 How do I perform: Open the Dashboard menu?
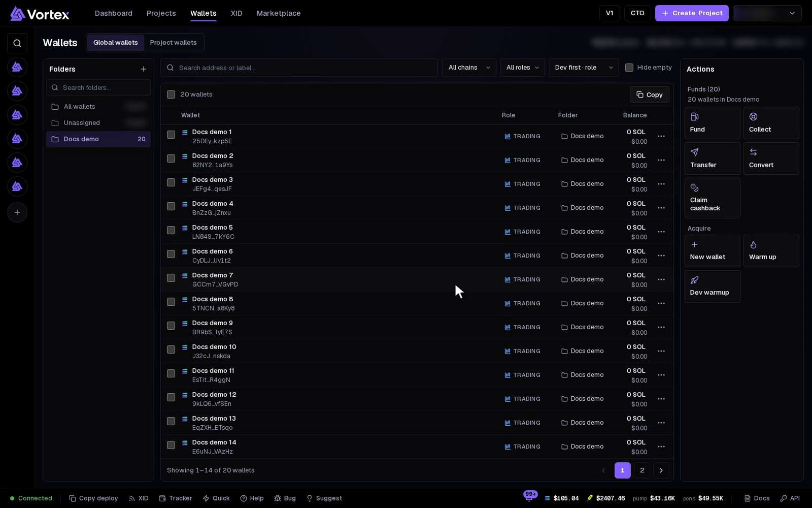pos(114,13)
